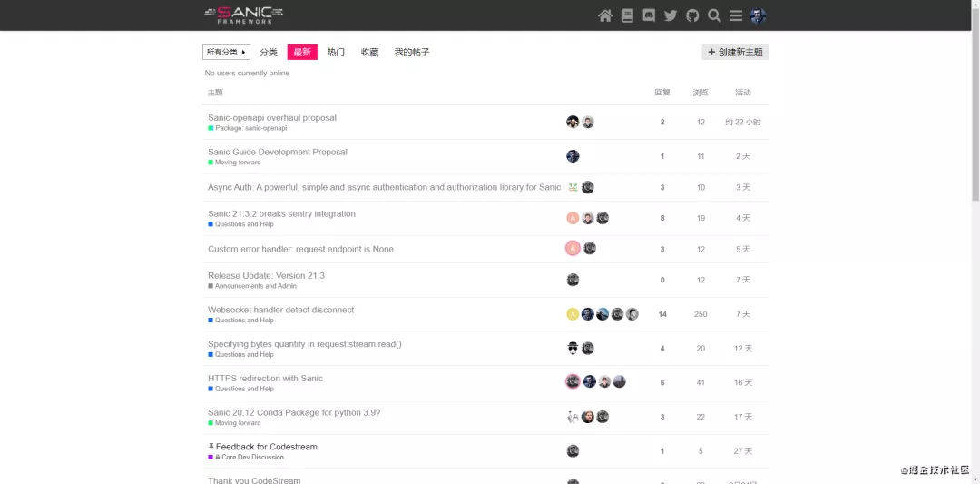Click the Announcements and Admin category tag

pos(252,286)
